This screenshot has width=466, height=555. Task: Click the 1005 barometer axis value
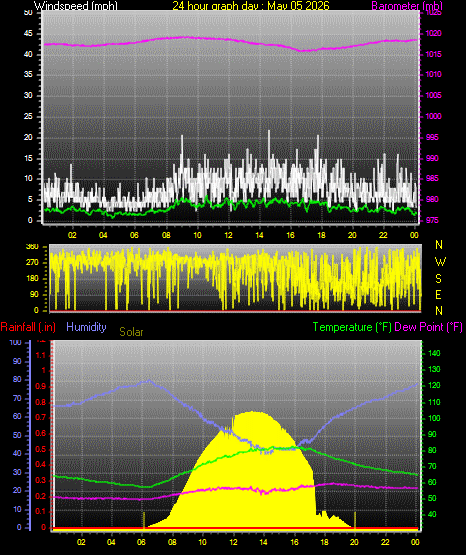433,95
